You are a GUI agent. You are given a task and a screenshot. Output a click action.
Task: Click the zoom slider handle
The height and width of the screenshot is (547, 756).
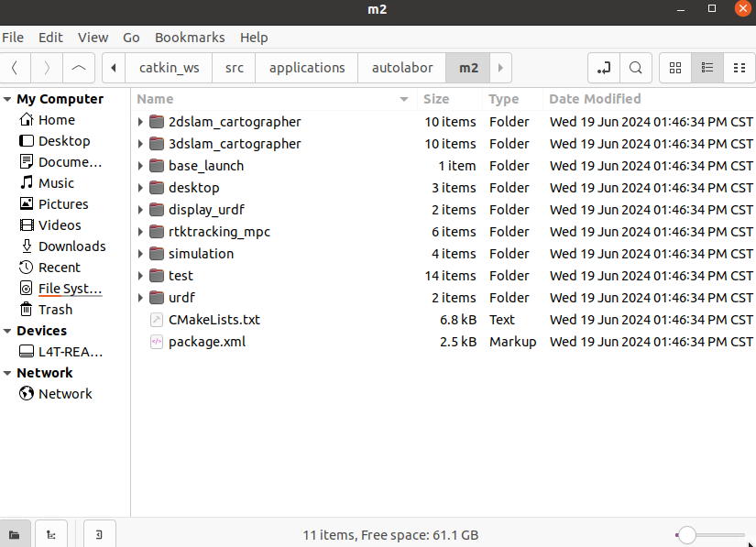686,535
